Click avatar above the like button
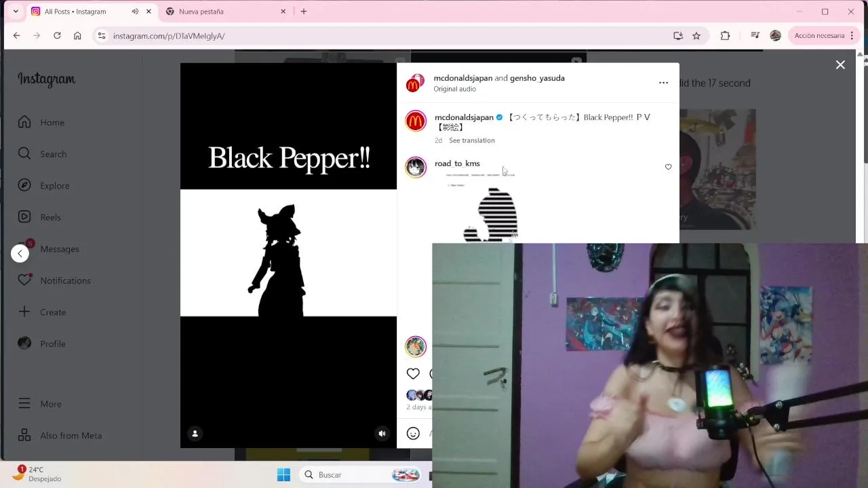Screen dimensions: 868x488 pos(416,346)
